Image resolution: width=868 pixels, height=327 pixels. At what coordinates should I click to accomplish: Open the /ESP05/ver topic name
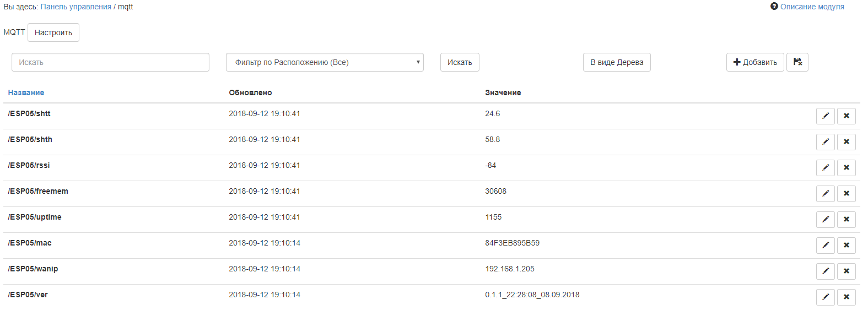point(28,295)
